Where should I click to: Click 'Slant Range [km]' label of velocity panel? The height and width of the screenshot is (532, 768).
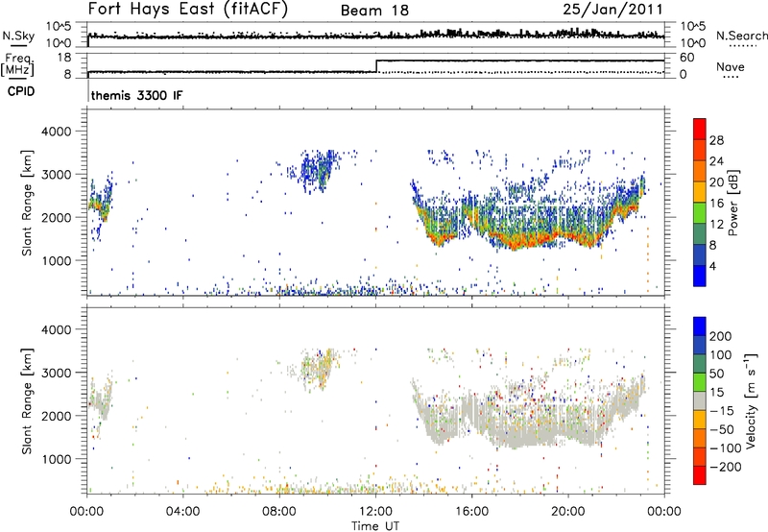coord(27,401)
